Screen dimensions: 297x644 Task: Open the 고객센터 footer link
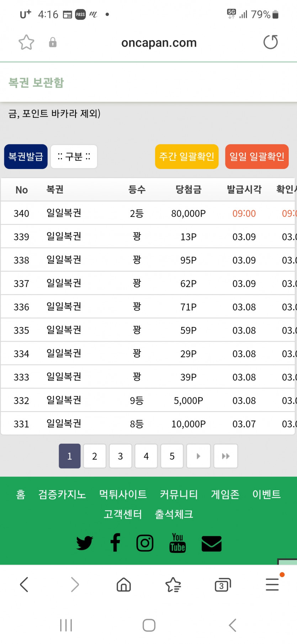tap(123, 514)
